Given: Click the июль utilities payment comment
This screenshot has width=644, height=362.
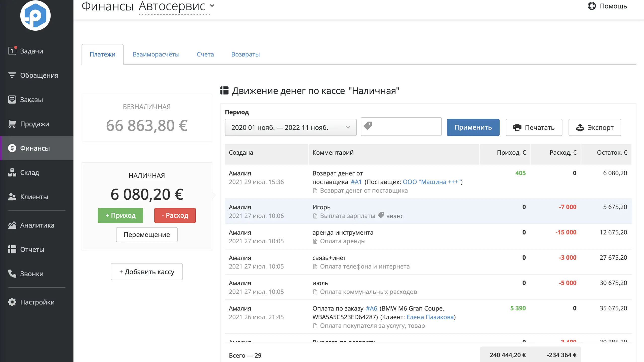Looking at the screenshot, I should tap(320, 283).
